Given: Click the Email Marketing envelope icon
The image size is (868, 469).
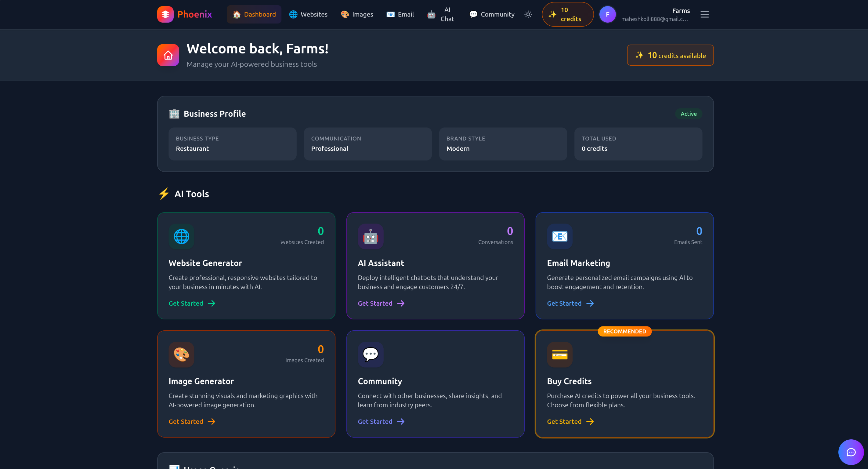Looking at the screenshot, I should 560,236.
